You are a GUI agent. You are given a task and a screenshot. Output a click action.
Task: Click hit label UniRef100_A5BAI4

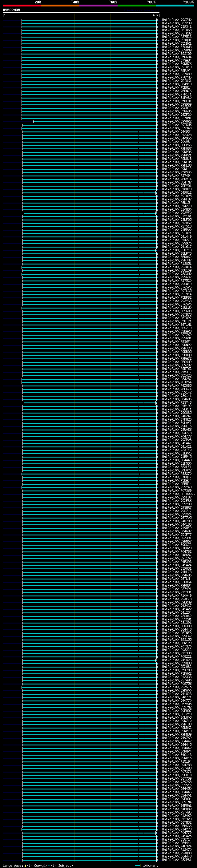pos(177,481)
